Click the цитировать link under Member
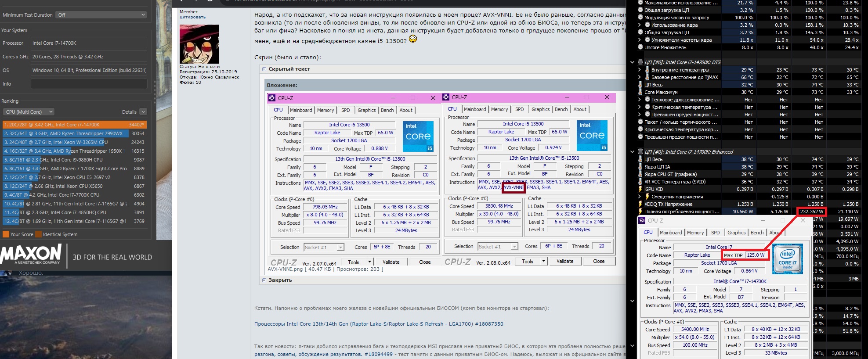Image resolution: width=868 pixels, height=359 pixels. [x=192, y=17]
